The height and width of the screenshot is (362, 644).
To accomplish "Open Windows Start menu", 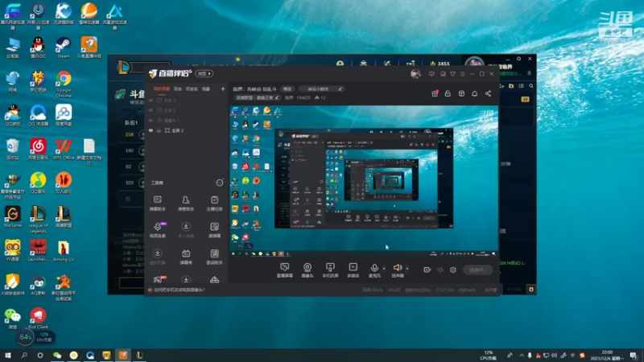I will coord(8,355).
